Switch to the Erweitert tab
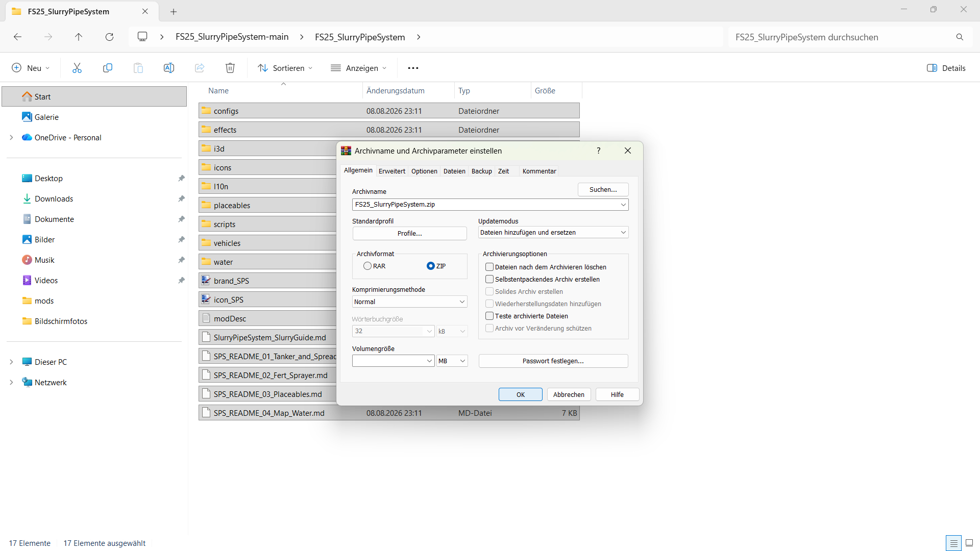This screenshot has height=551, width=980. click(x=392, y=171)
